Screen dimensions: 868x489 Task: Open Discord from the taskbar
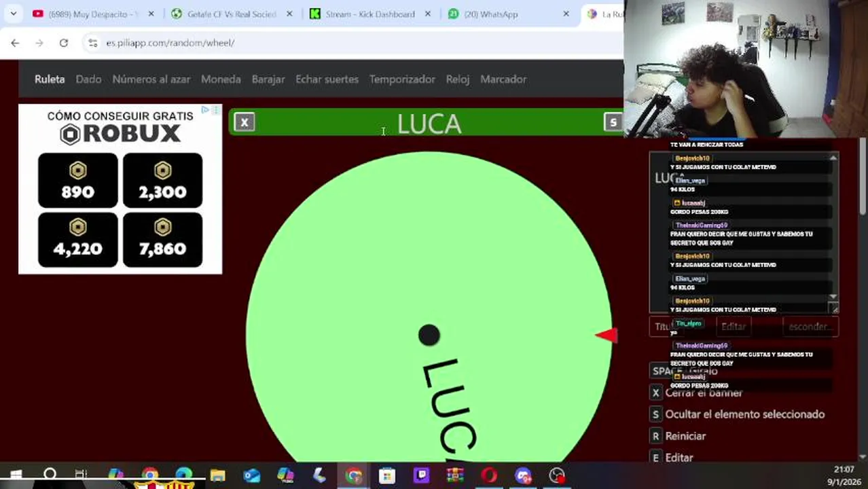pos(523,475)
